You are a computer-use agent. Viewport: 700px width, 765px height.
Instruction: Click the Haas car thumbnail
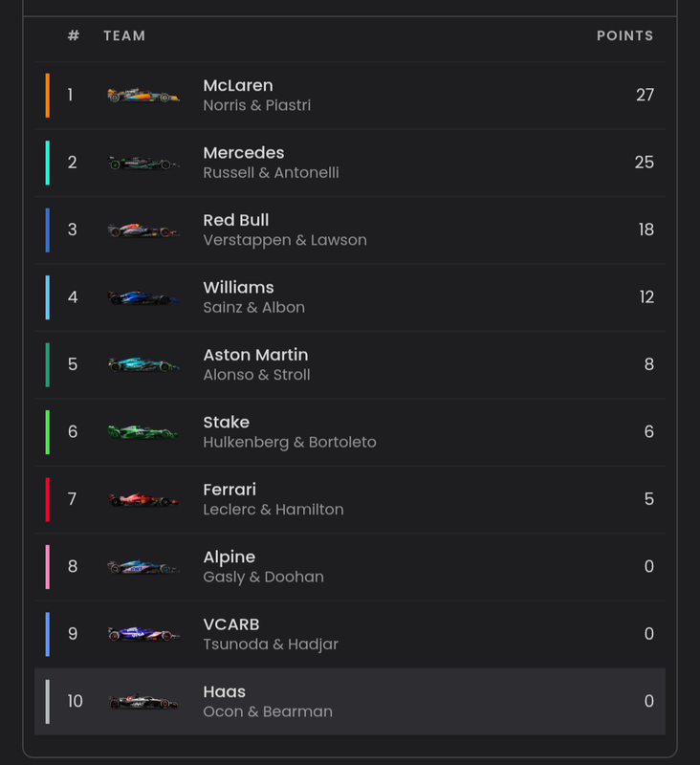coord(143,702)
